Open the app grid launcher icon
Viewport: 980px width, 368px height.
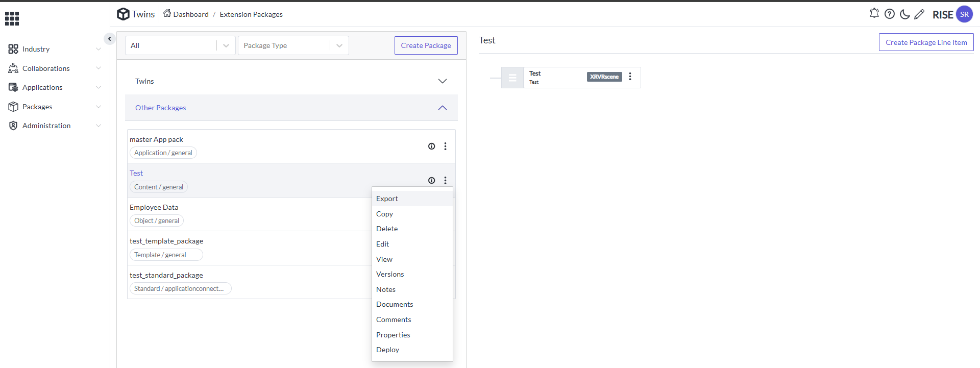pos(12,19)
